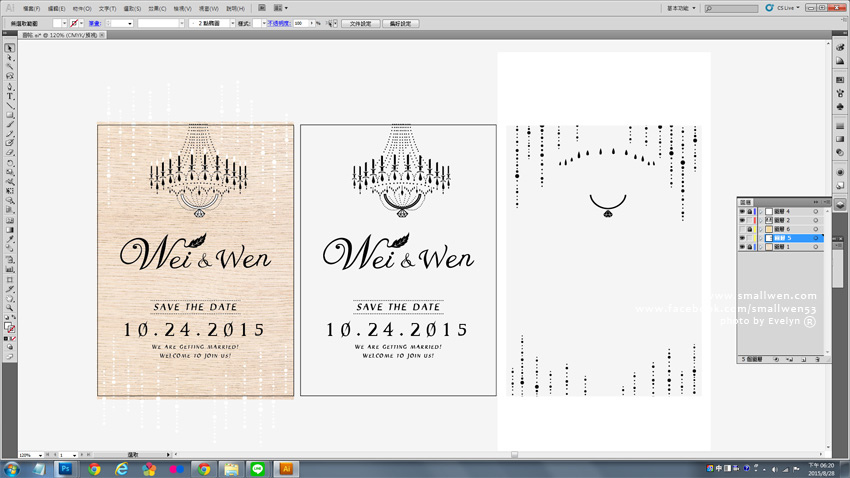Click the trash Delete Layer icon
This screenshot has height=478, width=850.
(x=817, y=359)
